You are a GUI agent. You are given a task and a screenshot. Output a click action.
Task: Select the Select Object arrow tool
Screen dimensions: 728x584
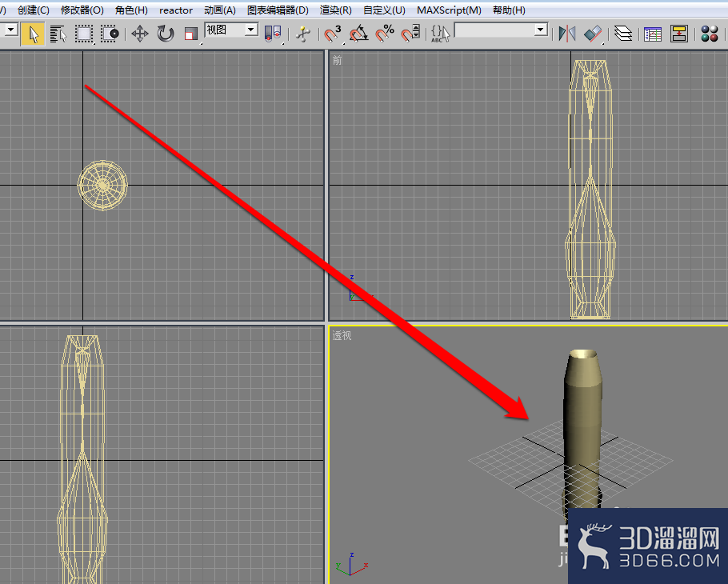pos(33,34)
